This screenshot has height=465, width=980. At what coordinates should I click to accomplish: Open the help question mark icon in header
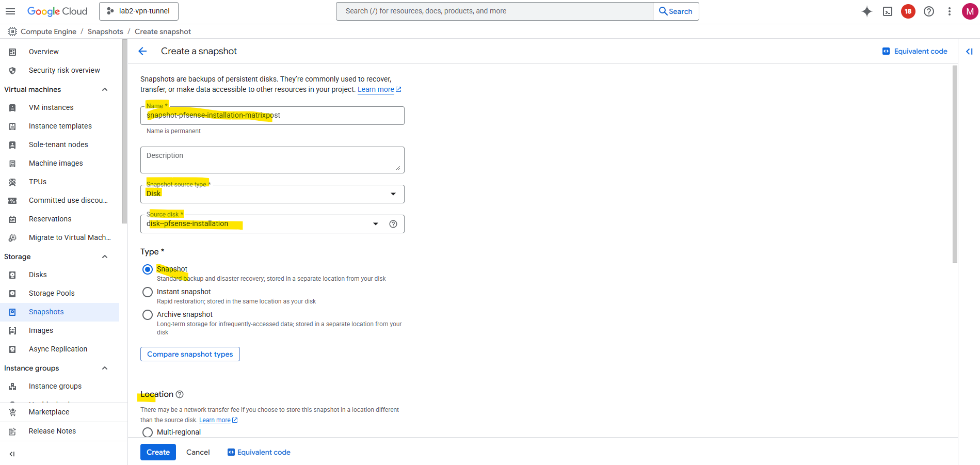pyautogui.click(x=928, y=11)
